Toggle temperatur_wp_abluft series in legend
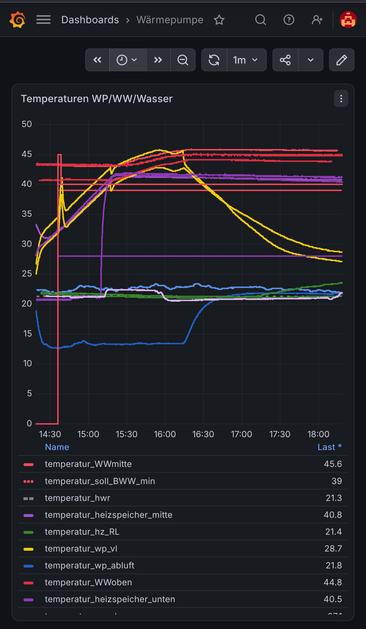The height and width of the screenshot is (629, 366). point(89,566)
